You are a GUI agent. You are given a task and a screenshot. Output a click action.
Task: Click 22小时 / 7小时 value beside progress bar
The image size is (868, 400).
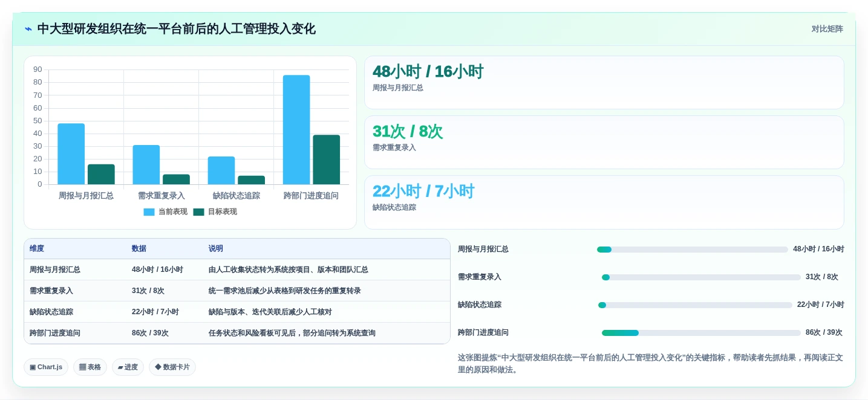click(x=821, y=305)
